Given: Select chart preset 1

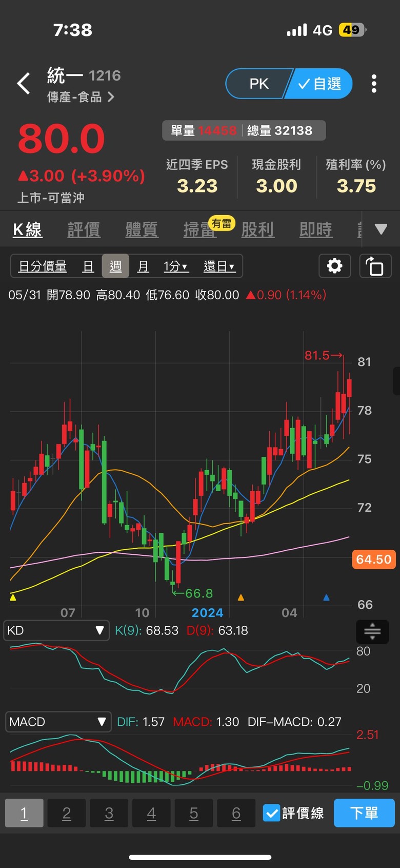Looking at the screenshot, I should (24, 813).
